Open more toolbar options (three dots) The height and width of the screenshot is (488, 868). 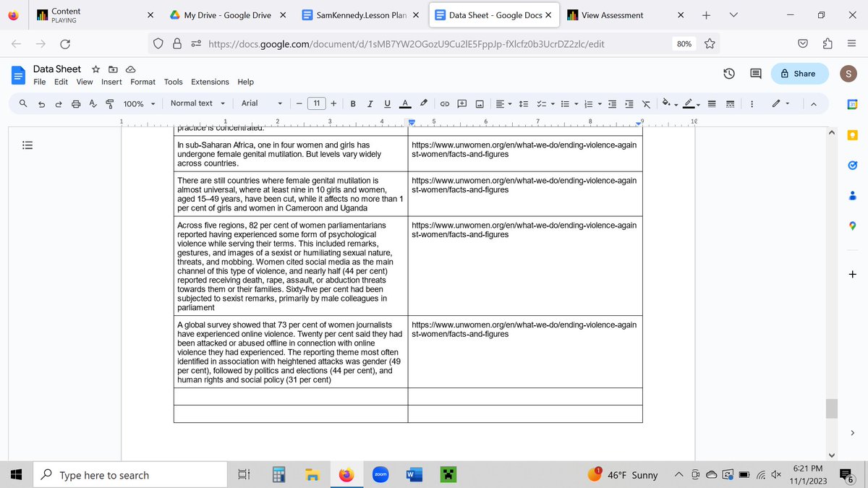click(x=752, y=103)
